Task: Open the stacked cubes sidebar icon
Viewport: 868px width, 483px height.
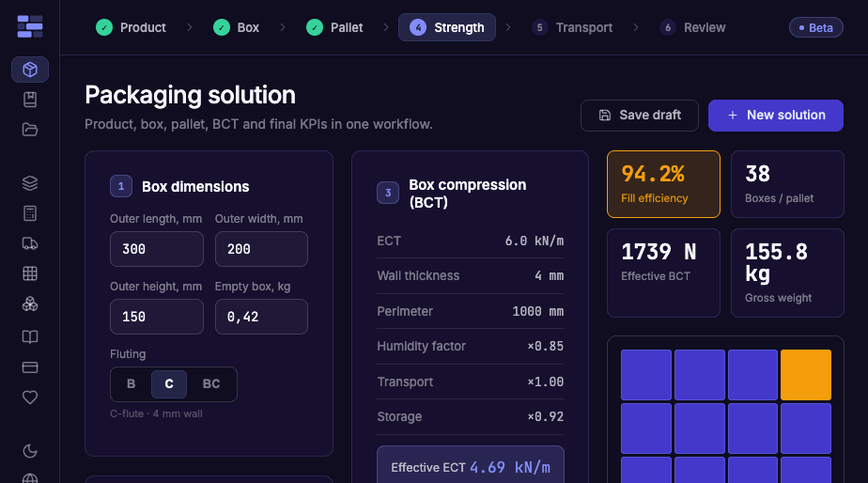Action: tap(30, 304)
